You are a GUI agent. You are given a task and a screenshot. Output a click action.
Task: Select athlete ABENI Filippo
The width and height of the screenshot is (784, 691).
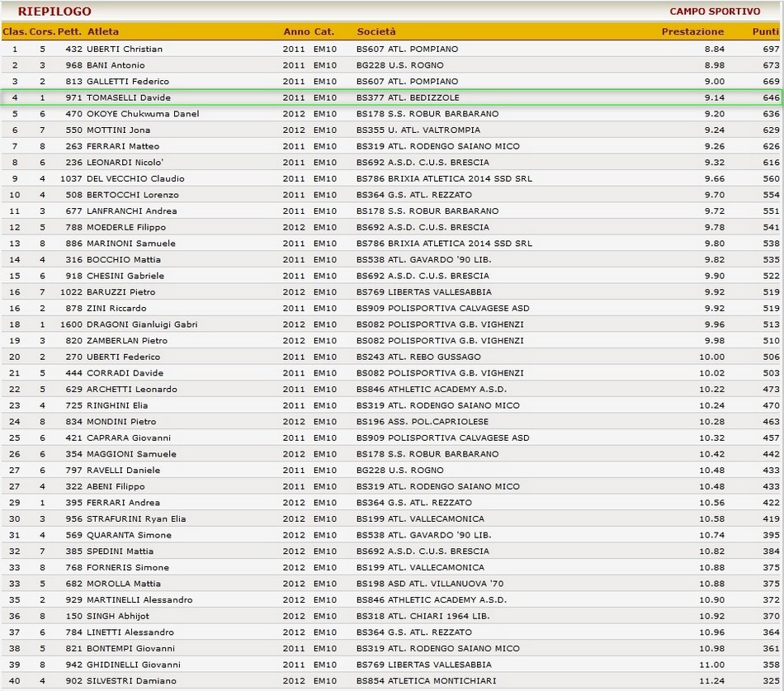[x=116, y=486]
